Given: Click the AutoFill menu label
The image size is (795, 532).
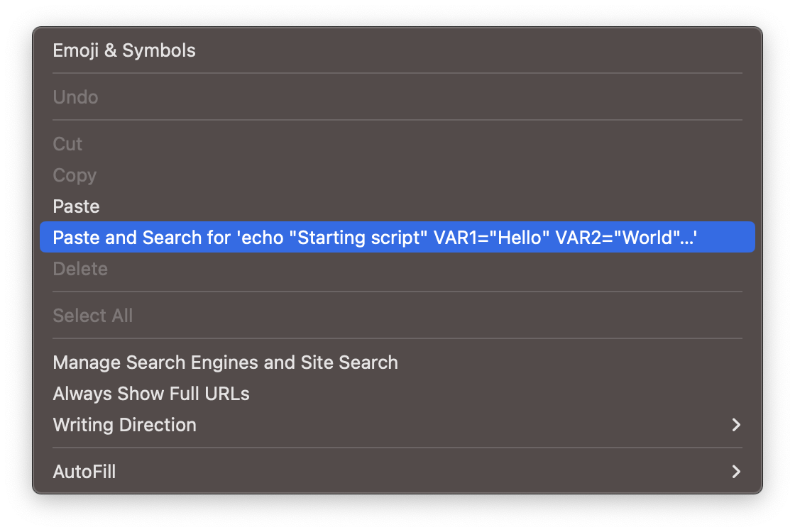Looking at the screenshot, I should pos(84,472).
